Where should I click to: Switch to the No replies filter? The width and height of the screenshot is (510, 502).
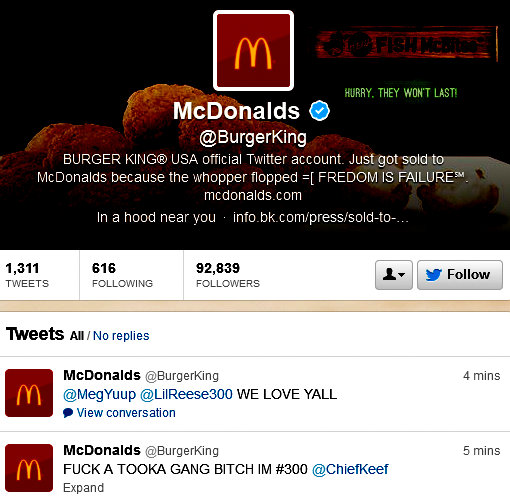click(121, 336)
